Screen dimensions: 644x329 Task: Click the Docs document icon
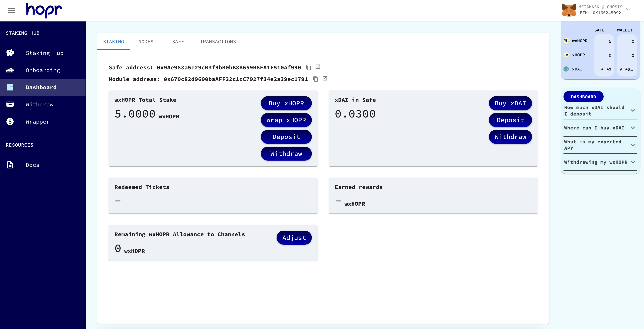(10, 165)
